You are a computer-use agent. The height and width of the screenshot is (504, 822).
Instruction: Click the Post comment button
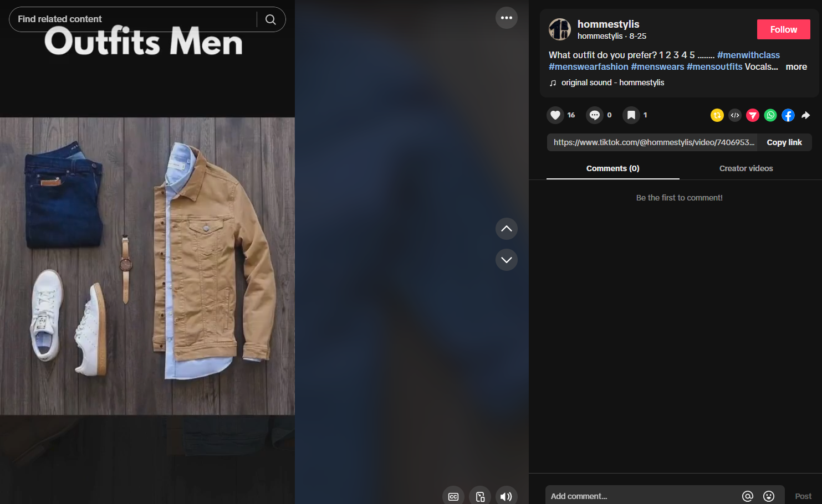point(803,496)
